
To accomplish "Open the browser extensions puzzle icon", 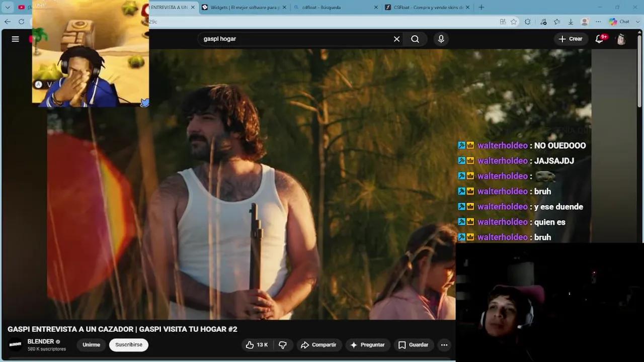I will (x=528, y=22).
